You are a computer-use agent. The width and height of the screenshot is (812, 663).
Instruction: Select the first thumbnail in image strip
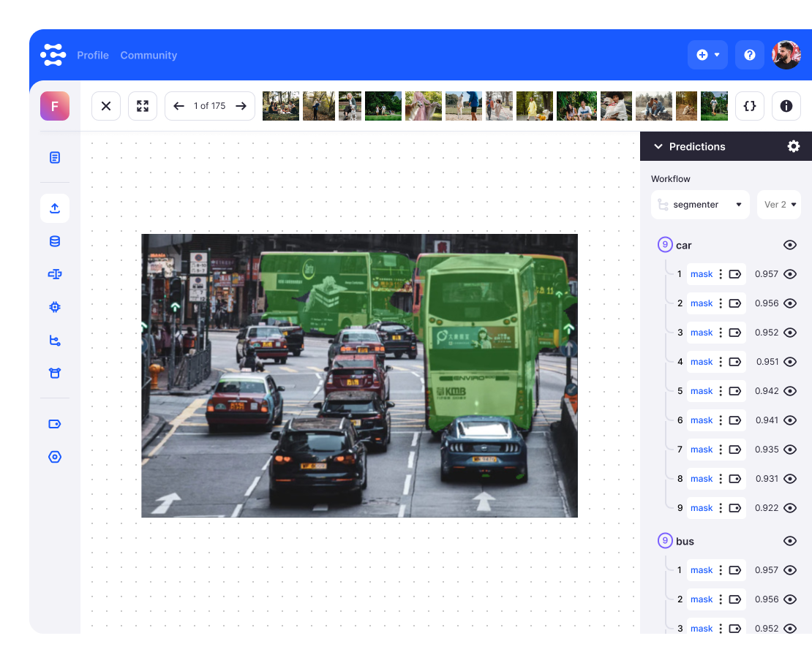click(281, 106)
